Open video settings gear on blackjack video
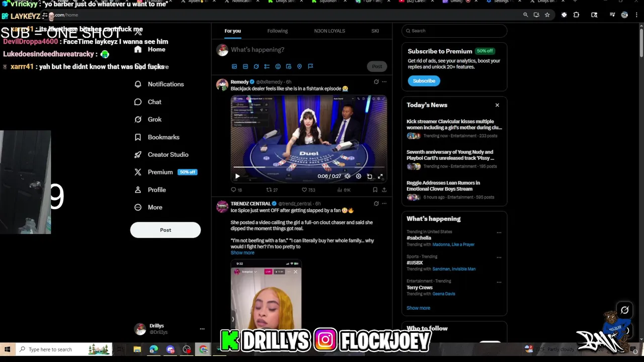Viewport: 644px width, 362px height. tap(358, 176)
